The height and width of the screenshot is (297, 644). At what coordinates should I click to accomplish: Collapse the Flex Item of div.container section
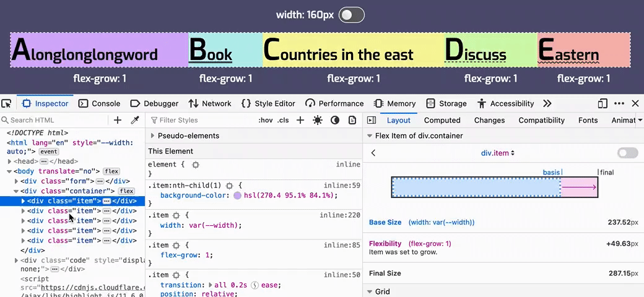[x=370, y=136]
